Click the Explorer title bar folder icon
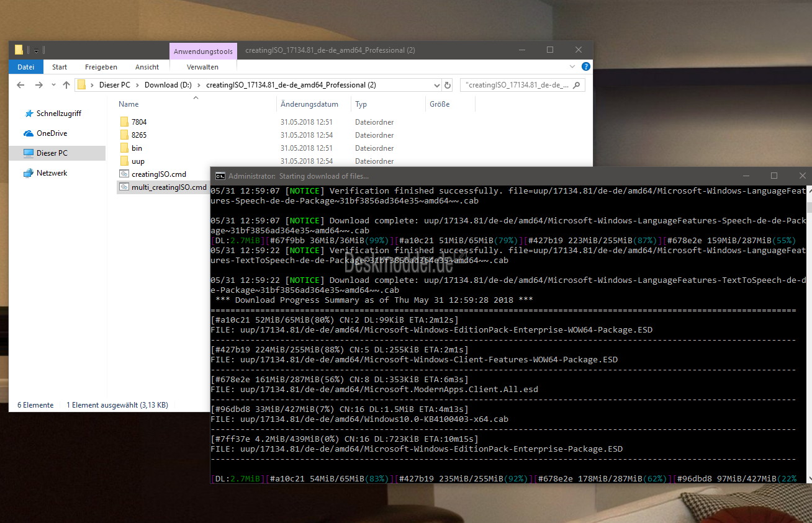The height and width of the screenshot is (523, 812). tap(19, 50)
